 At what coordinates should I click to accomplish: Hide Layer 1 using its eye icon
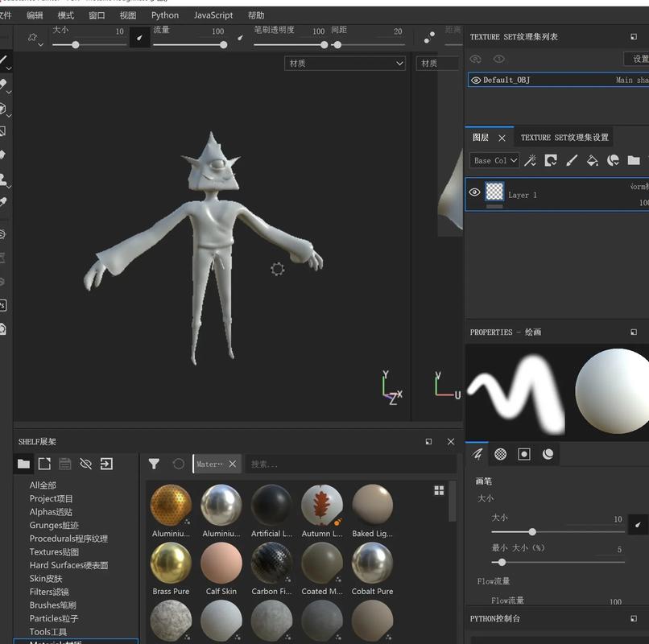coord(475,193)
